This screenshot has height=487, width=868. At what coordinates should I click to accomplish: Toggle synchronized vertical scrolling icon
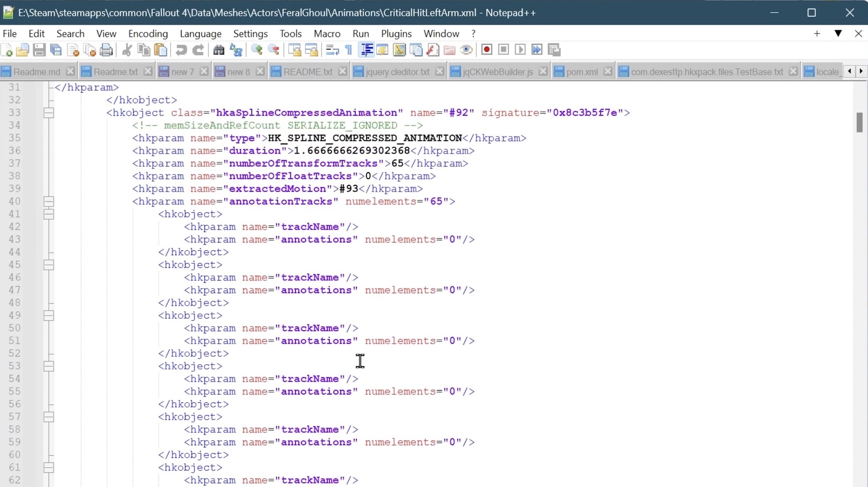coord(295,50)
